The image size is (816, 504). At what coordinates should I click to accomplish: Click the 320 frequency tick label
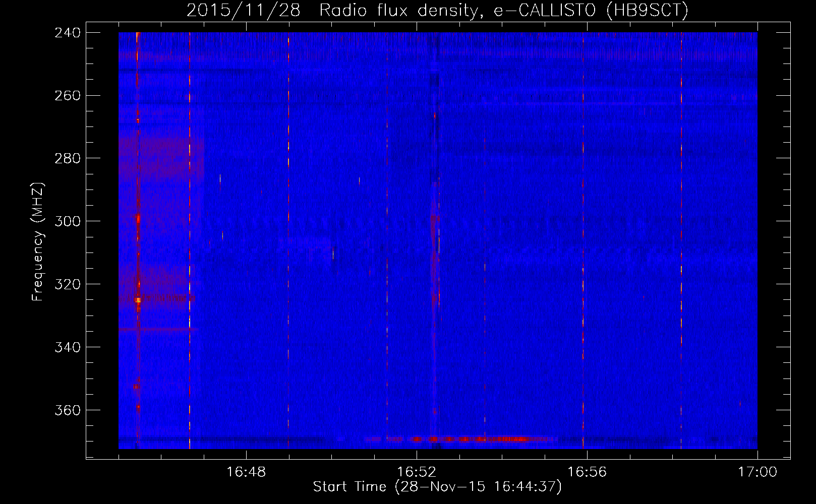click(x=68, y=284)
